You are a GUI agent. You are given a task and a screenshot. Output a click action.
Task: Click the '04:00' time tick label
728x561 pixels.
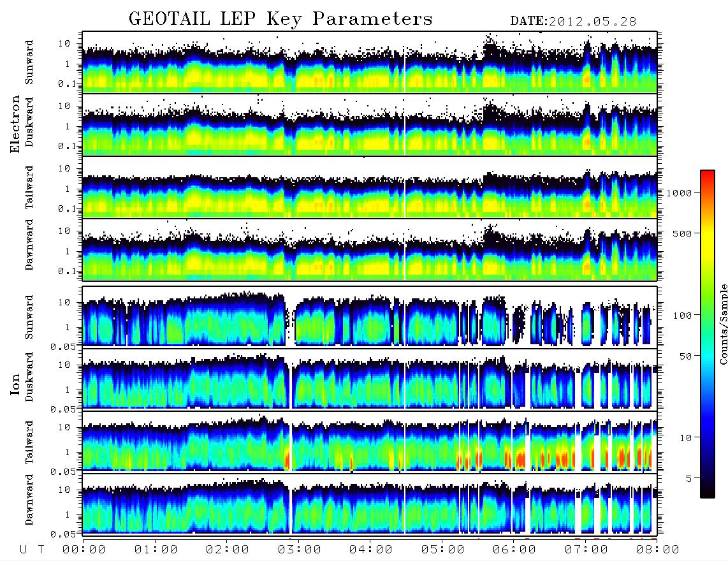[x=371, y=550]
